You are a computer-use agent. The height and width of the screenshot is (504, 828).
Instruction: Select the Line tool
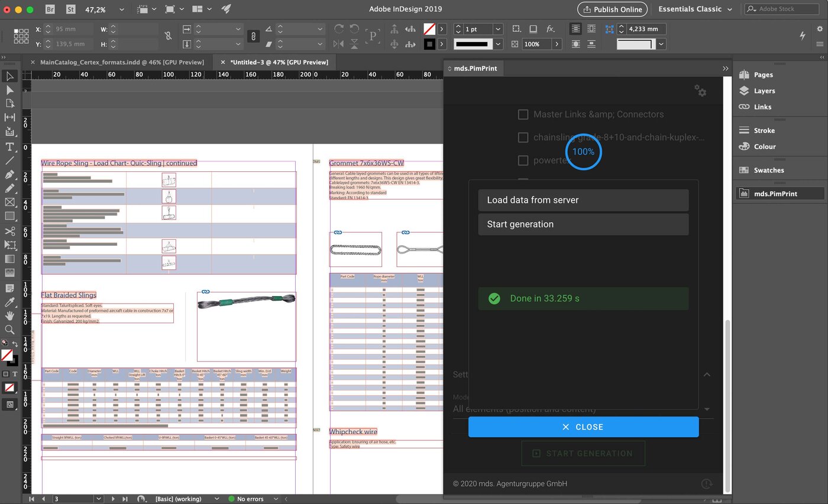point(9,161)
